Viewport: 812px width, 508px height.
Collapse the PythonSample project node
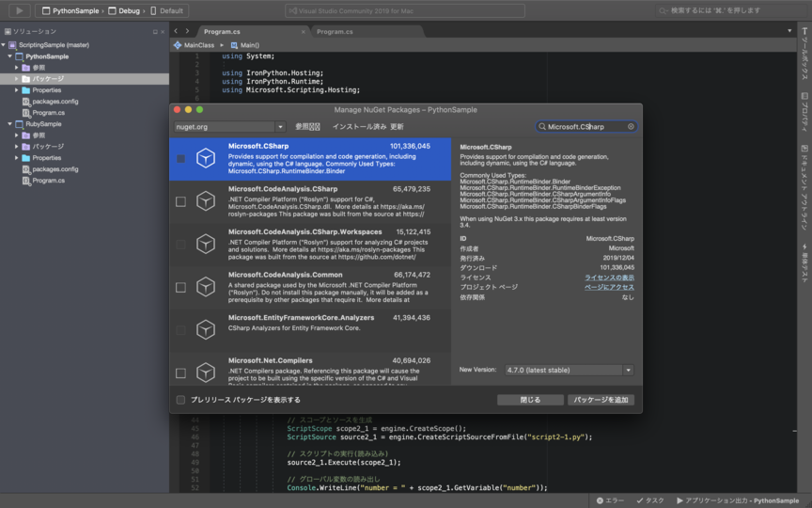click(x=9, y=56)
